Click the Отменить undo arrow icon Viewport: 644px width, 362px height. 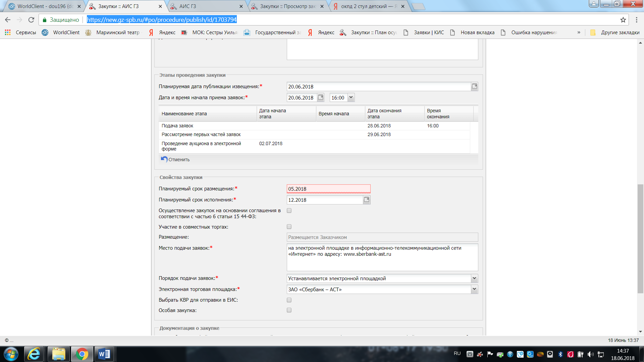[x=164, y=159]
